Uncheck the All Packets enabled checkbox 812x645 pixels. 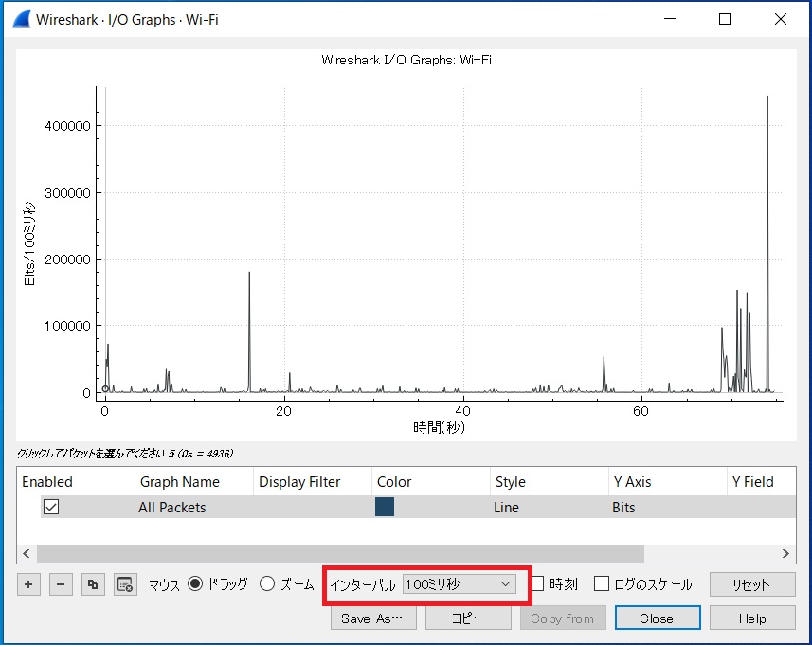pos(51,507)
